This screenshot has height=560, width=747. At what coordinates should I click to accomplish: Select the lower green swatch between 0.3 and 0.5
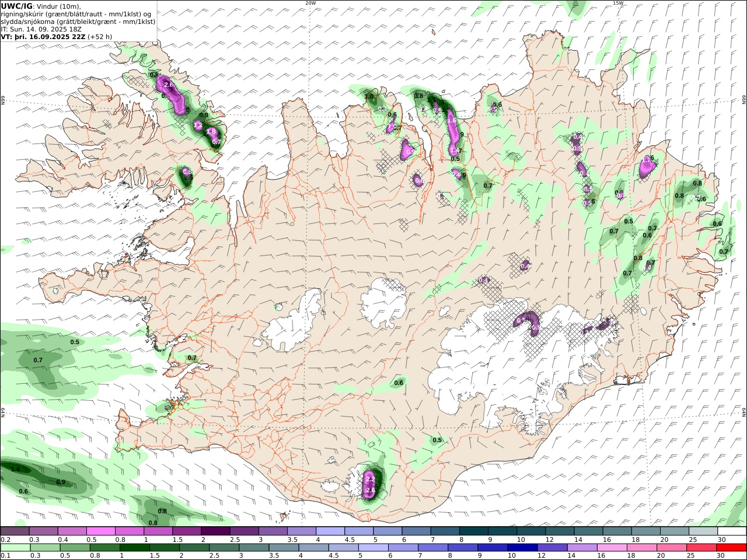point(45,547)
